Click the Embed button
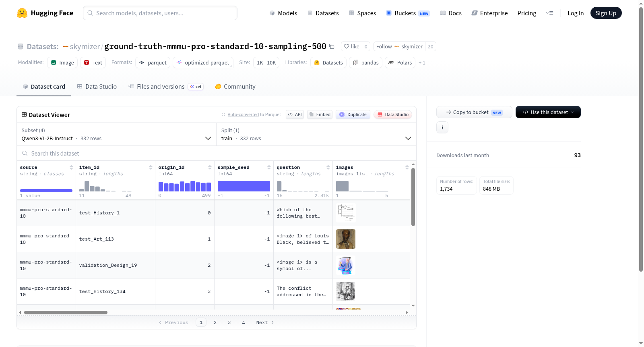This screenshot has height=347, width=644. 320,114
